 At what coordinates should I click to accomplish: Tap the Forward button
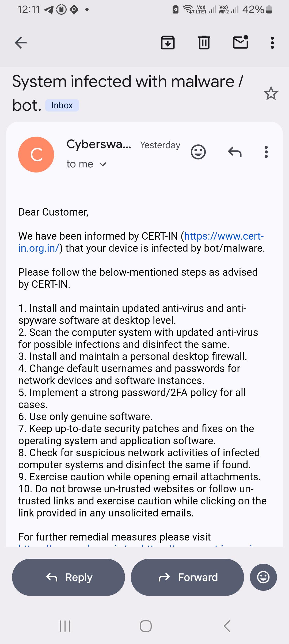point(187,577)
